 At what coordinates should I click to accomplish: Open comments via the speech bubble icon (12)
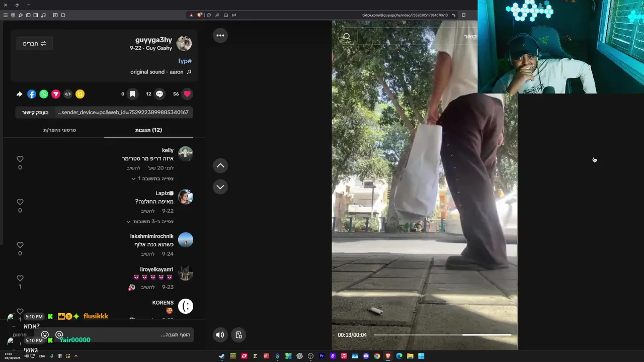(159, 94)
